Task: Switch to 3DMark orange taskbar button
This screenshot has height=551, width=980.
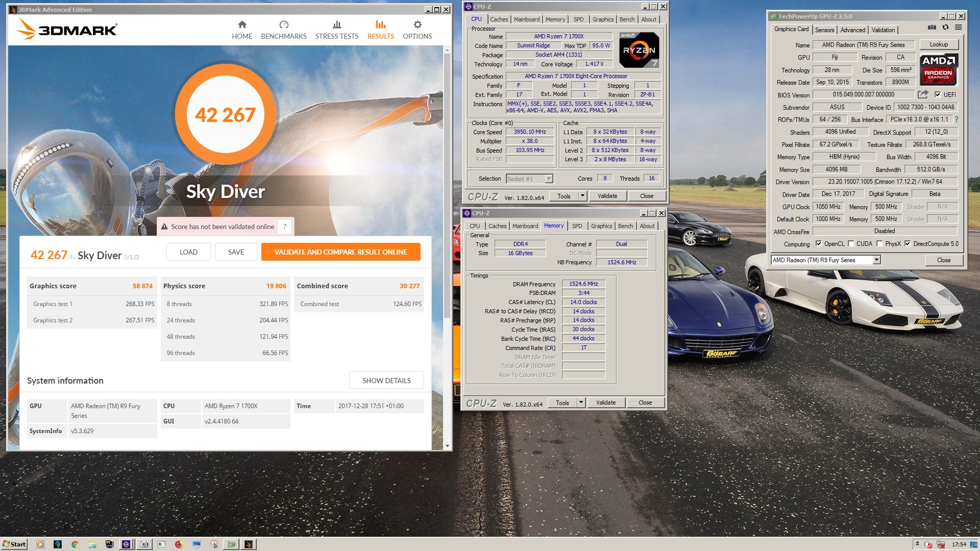Action: pos(249,544)
